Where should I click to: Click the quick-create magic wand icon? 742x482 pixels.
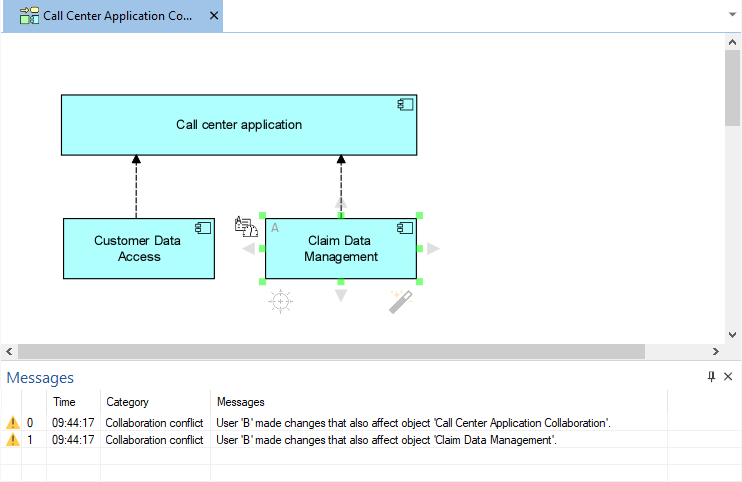[x=401, y=302]
